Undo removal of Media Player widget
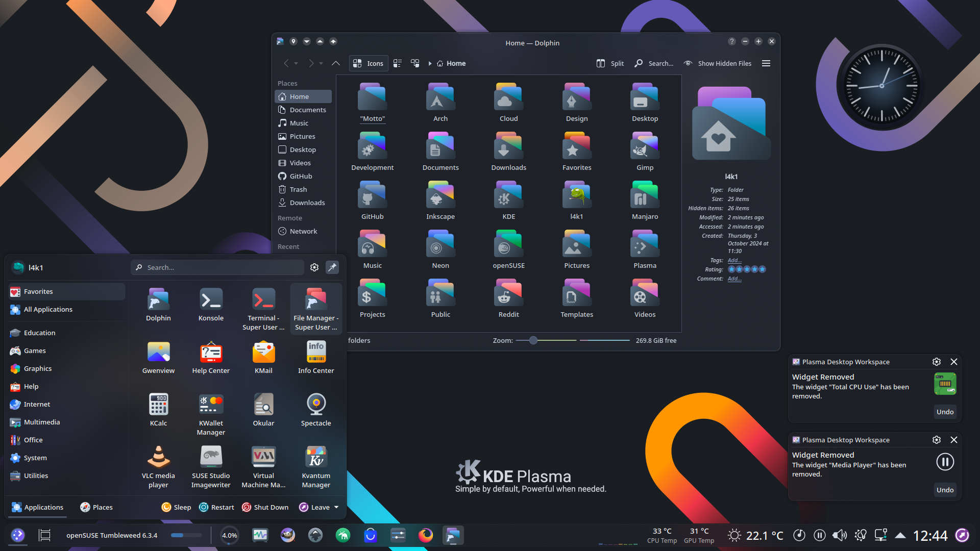Viewport: 980px width, 551px height. tap(945, 490)
